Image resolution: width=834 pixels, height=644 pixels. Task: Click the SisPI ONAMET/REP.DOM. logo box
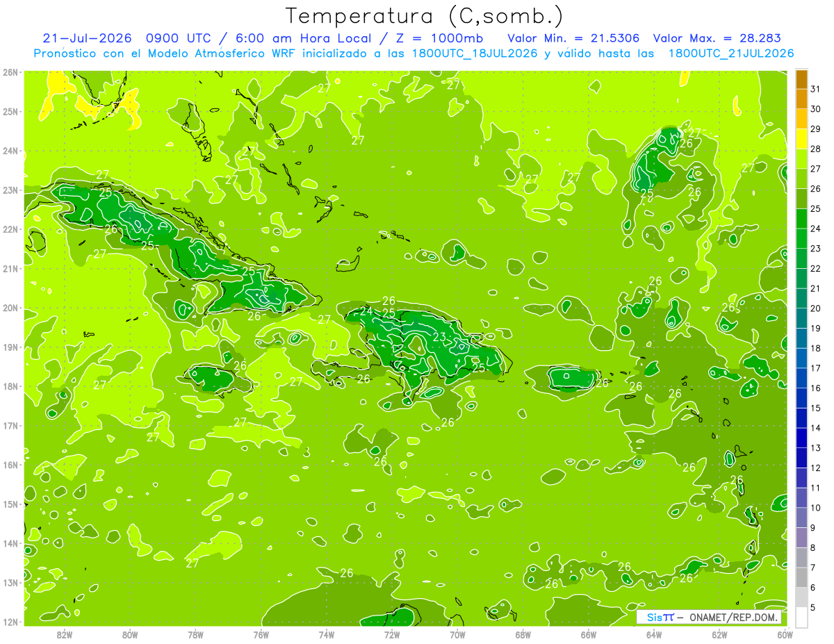(x=709, y=617)
